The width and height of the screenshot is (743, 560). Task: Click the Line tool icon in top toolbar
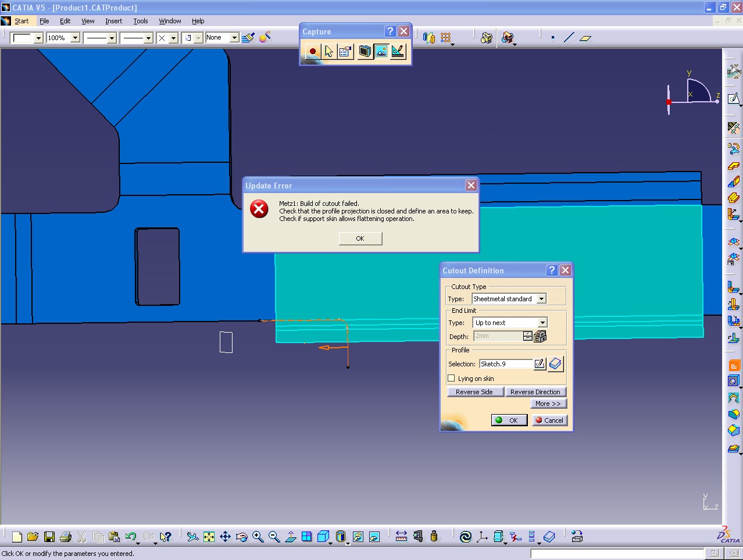point(569,38)
